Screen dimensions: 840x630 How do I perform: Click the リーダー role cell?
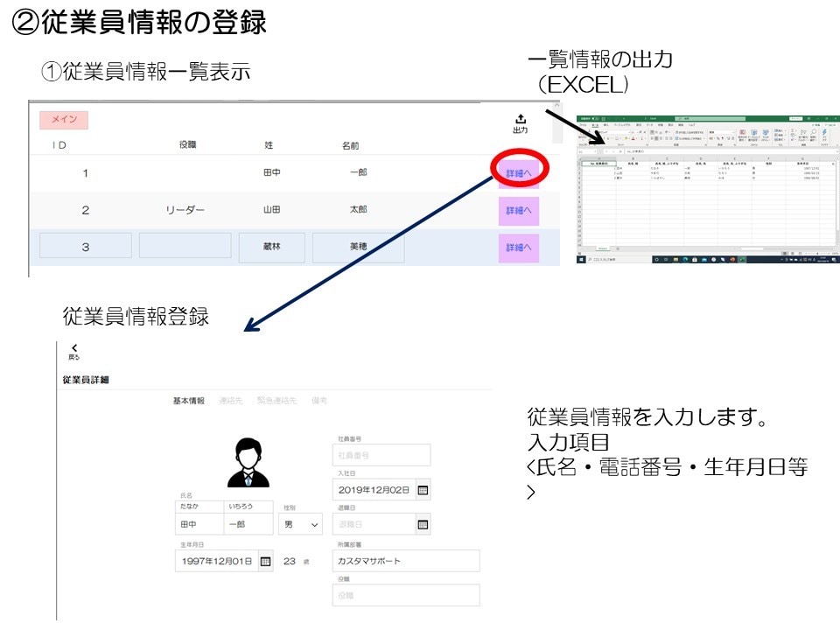pyautogui.click(x=185, y=210)
